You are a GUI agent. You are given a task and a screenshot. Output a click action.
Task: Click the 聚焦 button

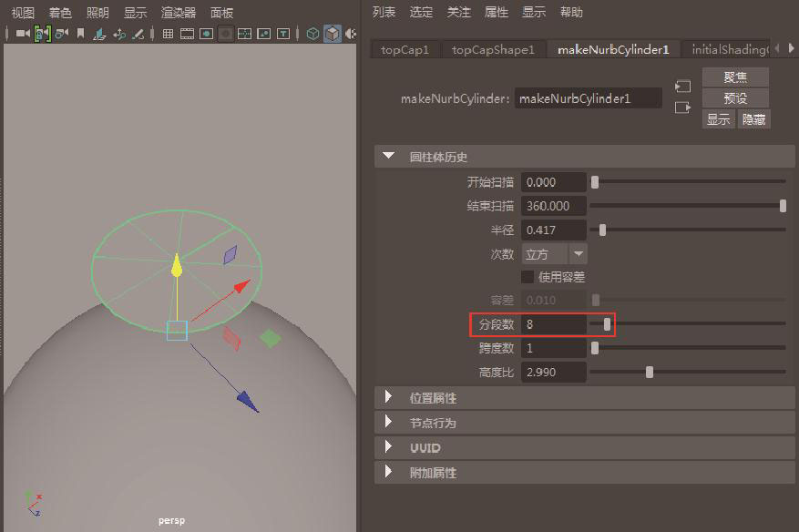[x=735, y=77]
